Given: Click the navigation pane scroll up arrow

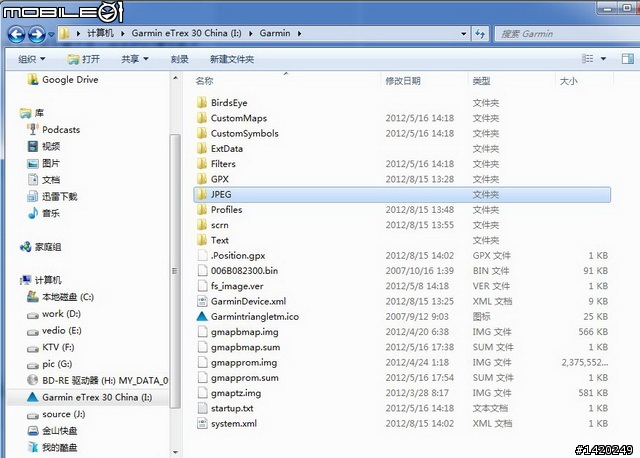Looking at the screenshot, I should (x=176, y=78).
